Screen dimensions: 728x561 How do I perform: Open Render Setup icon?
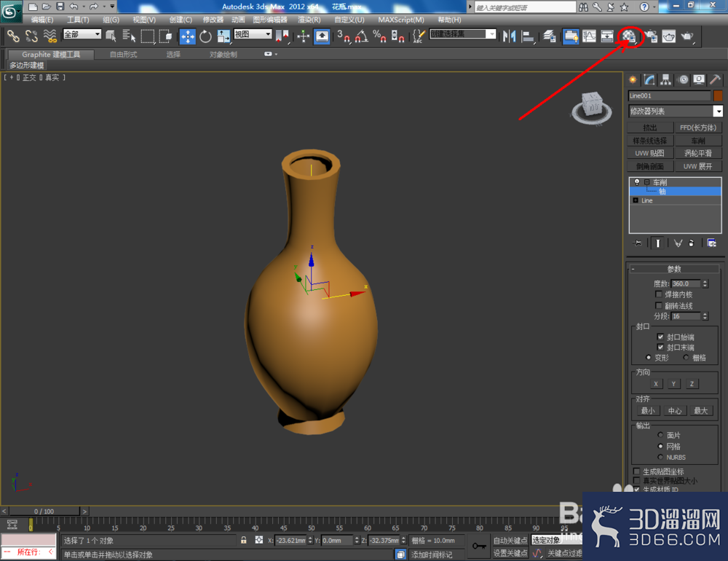click(x=652, y=36)
